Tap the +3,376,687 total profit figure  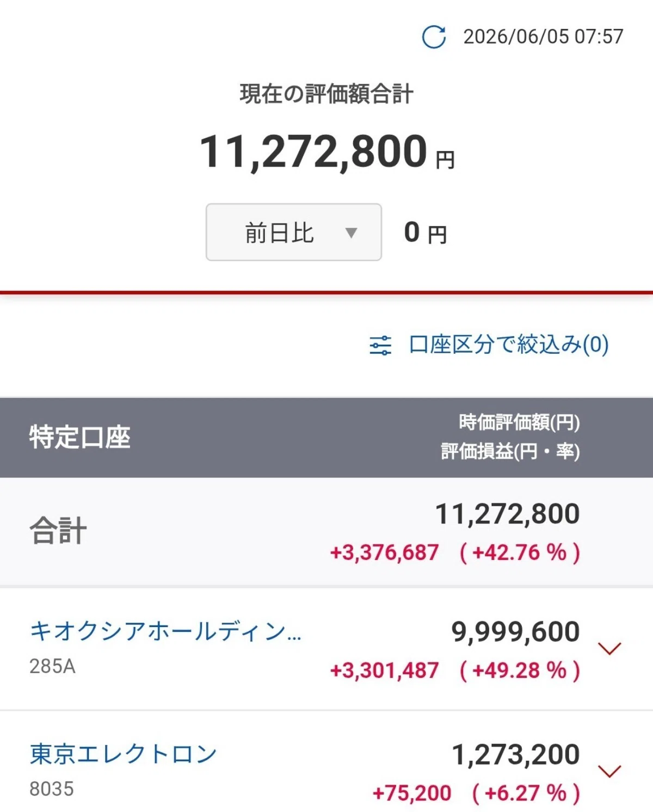[x=384, y=552]
